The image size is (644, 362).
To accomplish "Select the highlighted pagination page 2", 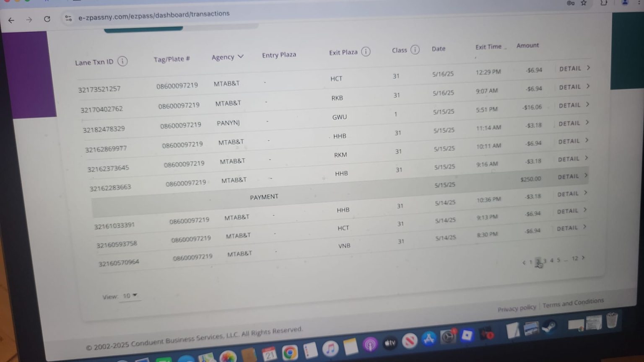I will (538, 262).
